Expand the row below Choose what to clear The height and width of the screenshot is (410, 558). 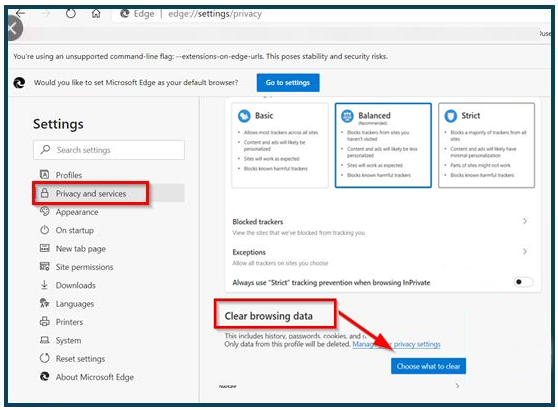457,385
